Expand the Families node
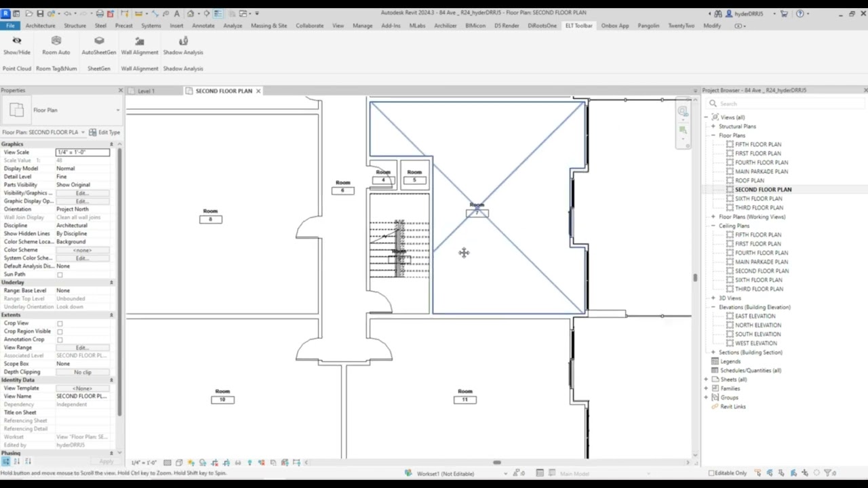Image resolution: width=868 pixels, height=488 pixels. coord(706,388)
